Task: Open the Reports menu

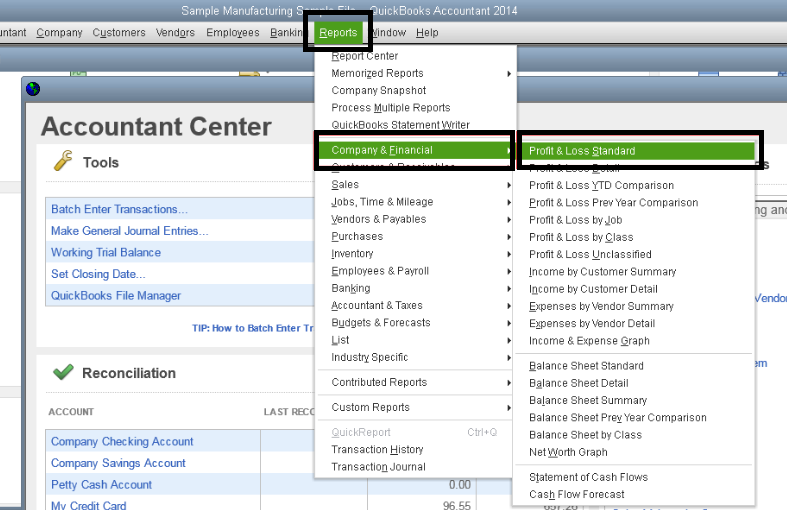Action: 338,33
